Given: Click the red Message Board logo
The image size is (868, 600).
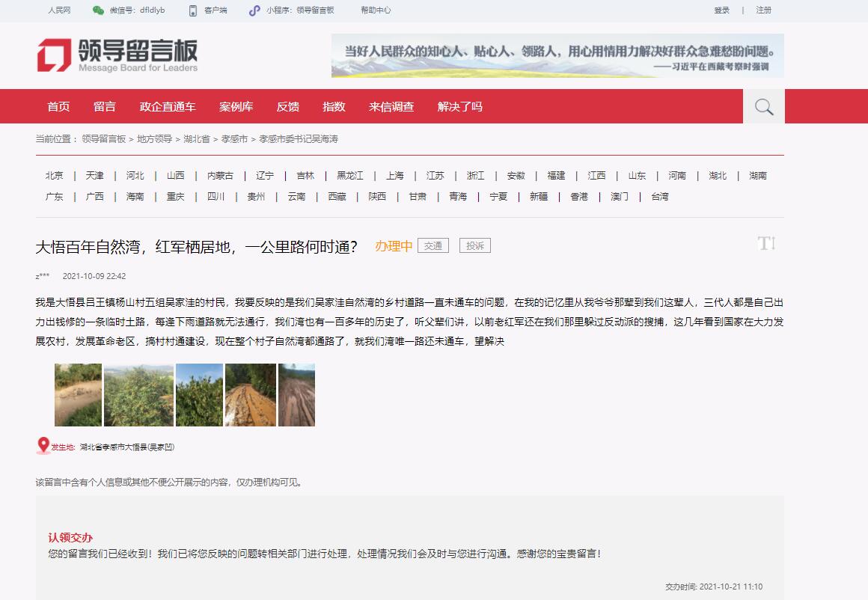Looking at the screenshot, I should tap(54, 55).
